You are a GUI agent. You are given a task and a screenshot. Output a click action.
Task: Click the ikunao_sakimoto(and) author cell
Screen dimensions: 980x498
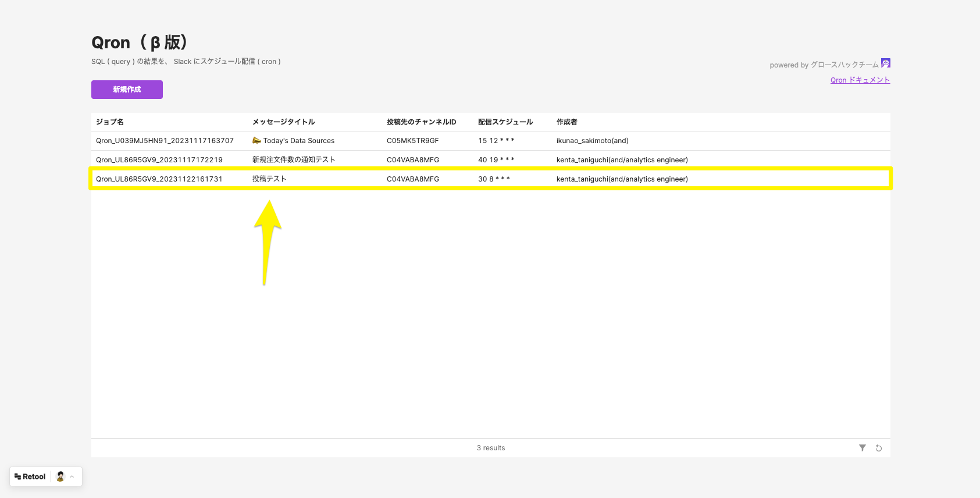pyautogui.click(x=592, y=141)
